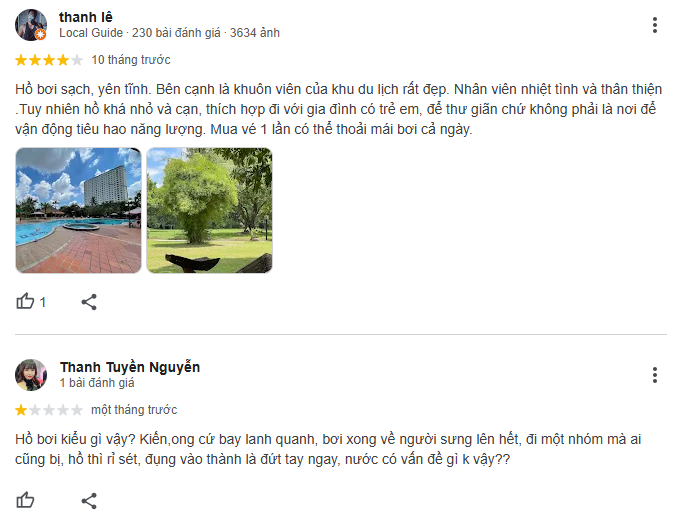Click the four-star rating of thanh lê

(x=49, y=60)
